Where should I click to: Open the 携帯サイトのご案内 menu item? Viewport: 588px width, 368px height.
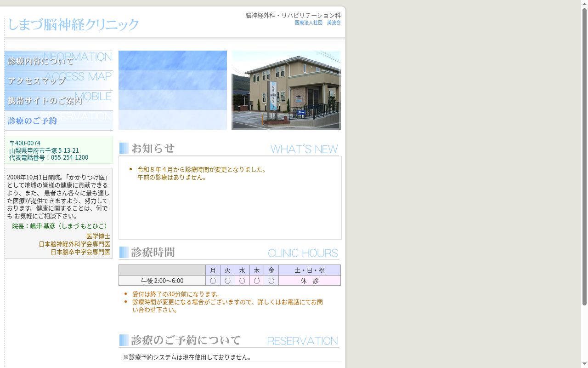[58, 100]
